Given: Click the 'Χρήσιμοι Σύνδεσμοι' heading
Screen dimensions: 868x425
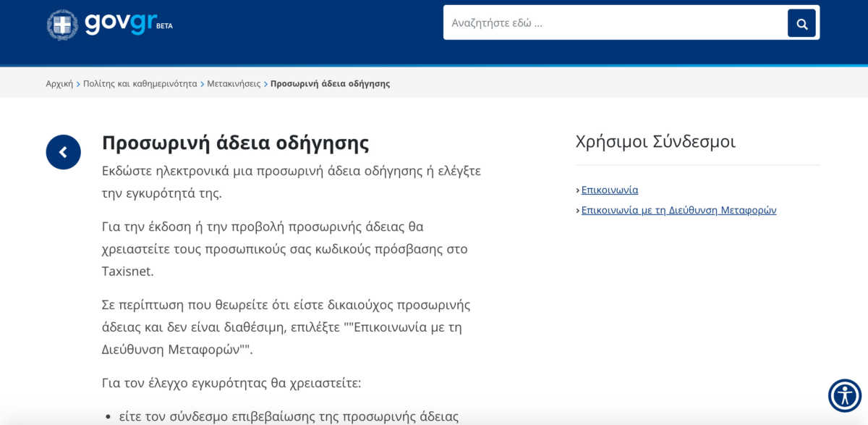Looking at the screenshot, I should pyautogui.click(x=655, y=141).
